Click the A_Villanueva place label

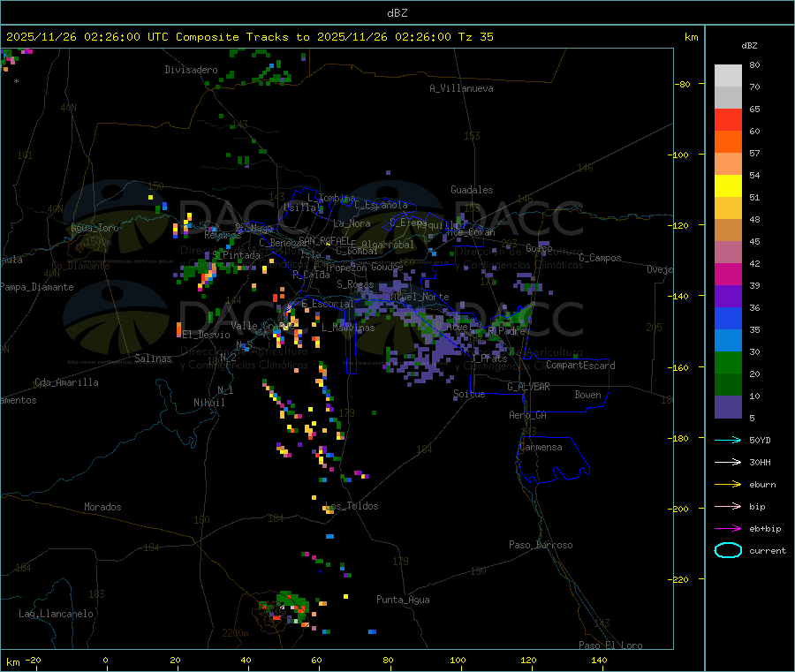click(x=461, y=88)
